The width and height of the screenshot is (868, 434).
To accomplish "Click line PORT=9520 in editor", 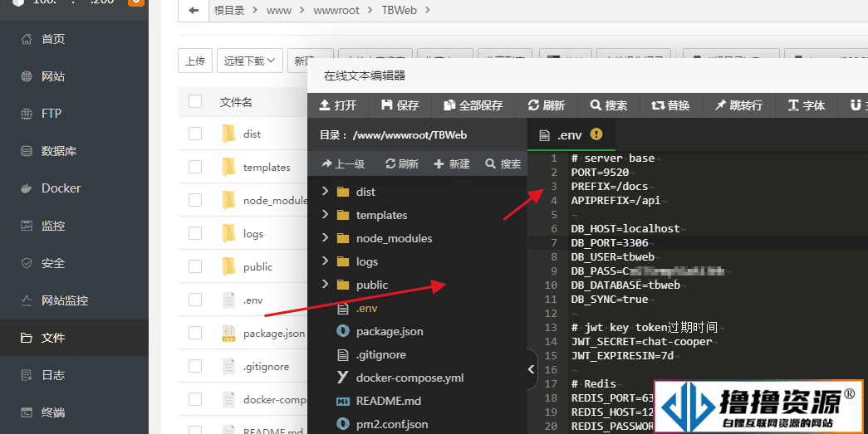I will tap(600, 172).
